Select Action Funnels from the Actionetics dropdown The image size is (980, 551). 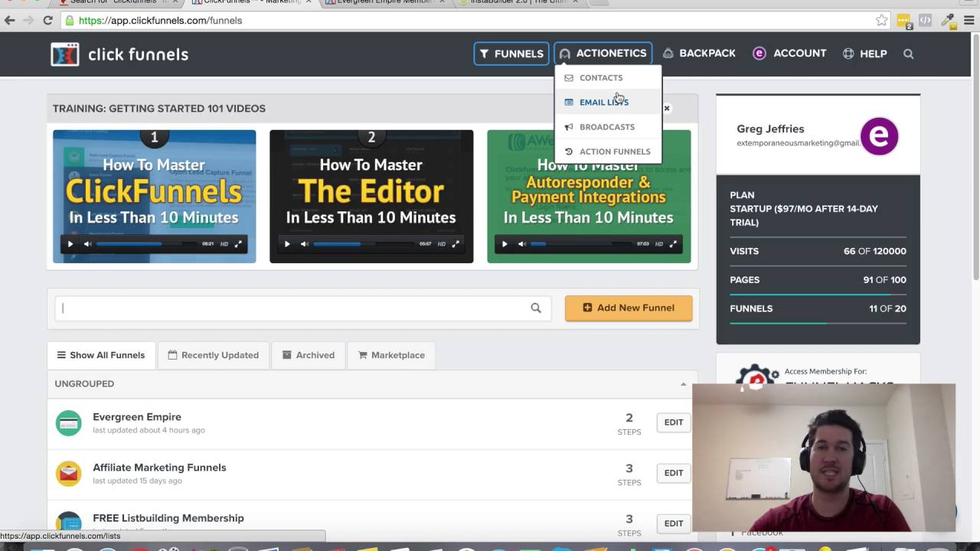[608, 152]
